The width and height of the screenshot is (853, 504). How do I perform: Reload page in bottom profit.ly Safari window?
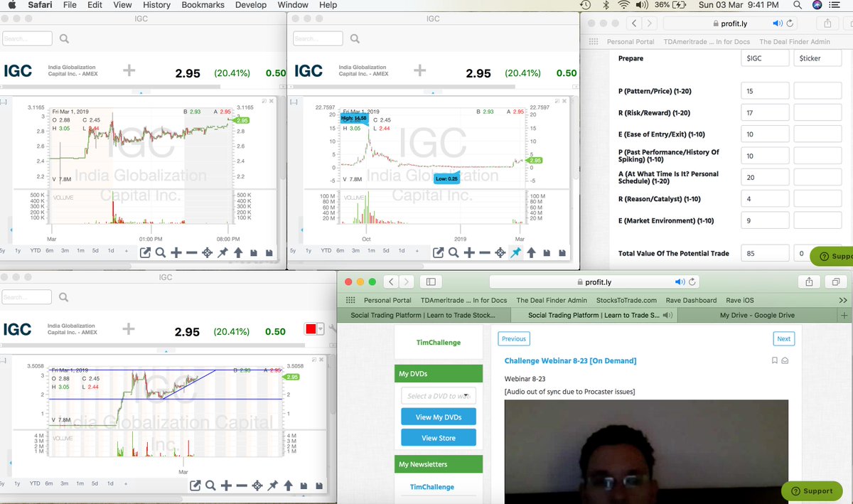(692, 282)
